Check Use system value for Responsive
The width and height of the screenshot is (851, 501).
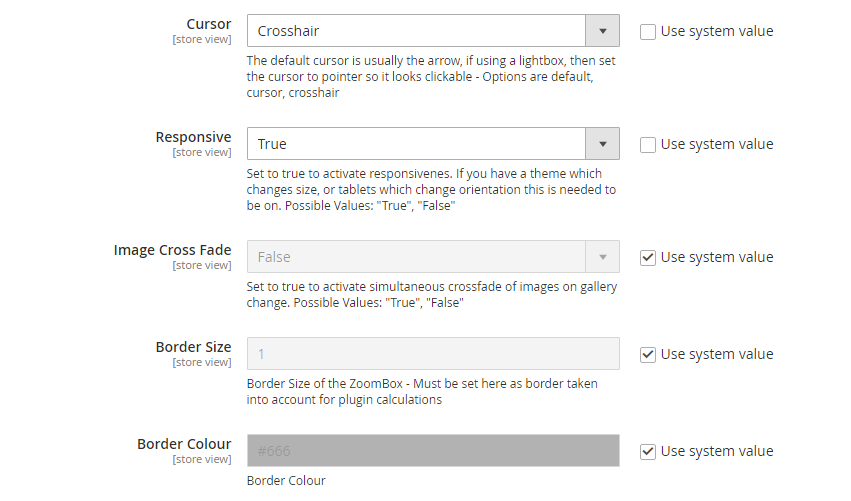pos(648,144)
